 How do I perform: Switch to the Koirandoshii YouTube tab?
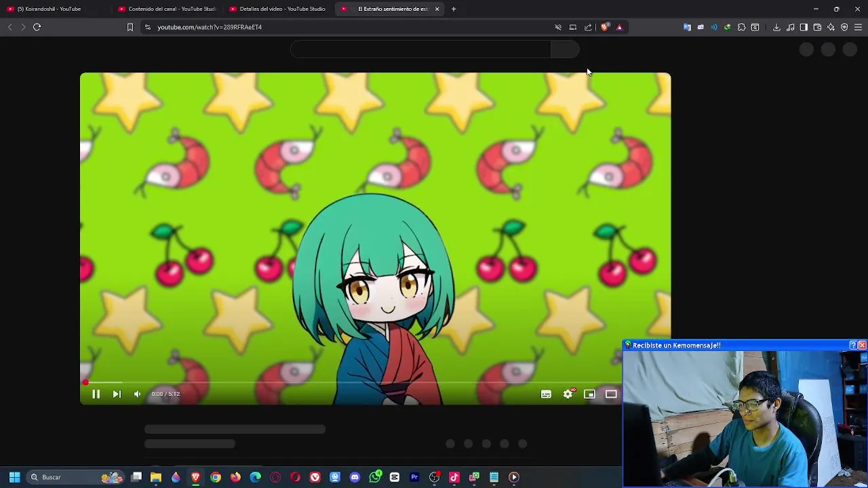click(x=54, y=9)
